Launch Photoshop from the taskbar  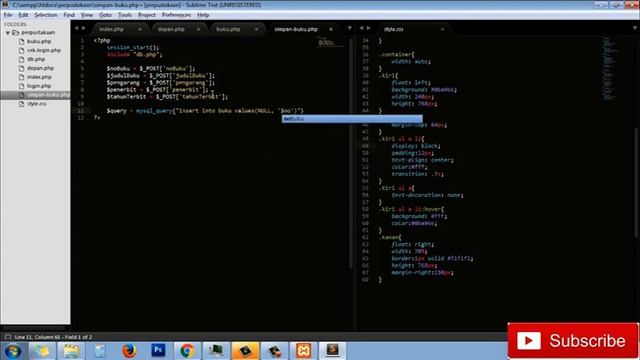point(158,351)
